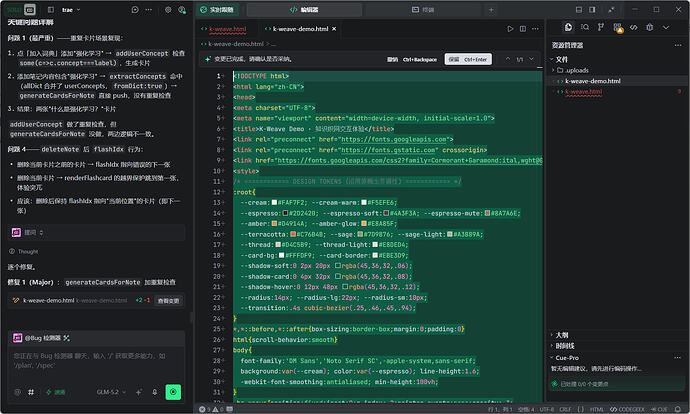Open the extensions icon with warning badge

pyautogui.click(x=617, y=28)
